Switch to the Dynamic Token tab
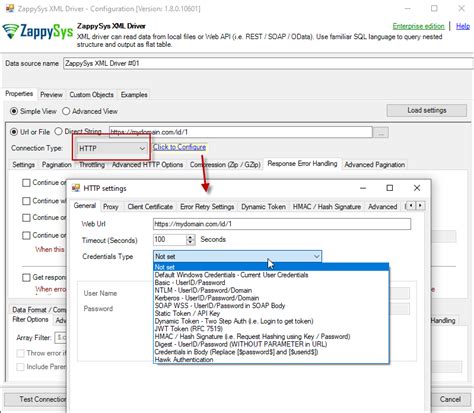 coord(263,207)
